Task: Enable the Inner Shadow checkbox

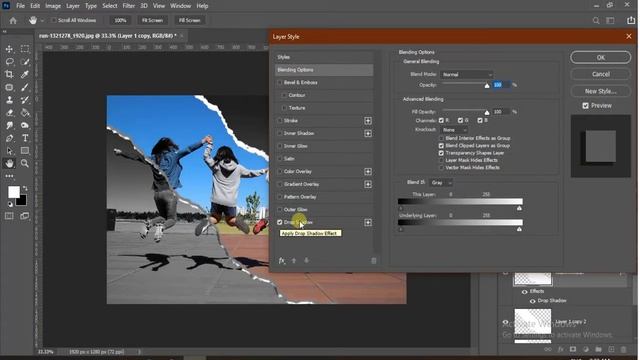Action: point(280,133)
